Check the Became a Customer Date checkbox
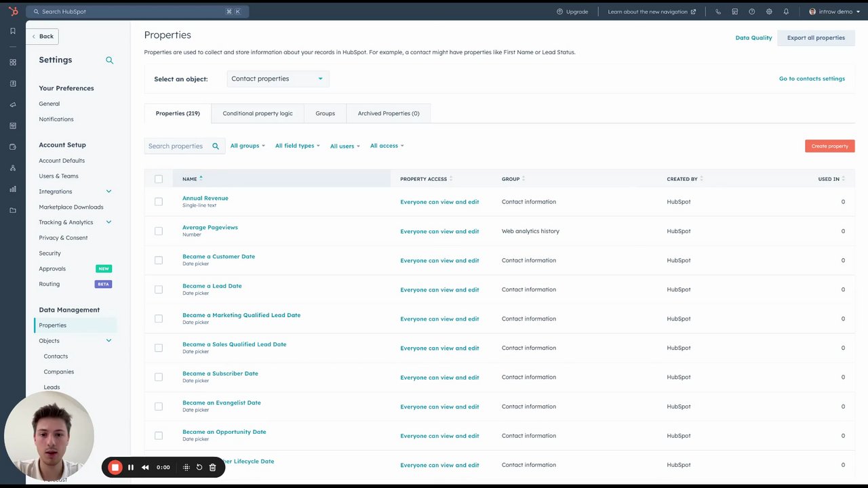 point(159,260)
